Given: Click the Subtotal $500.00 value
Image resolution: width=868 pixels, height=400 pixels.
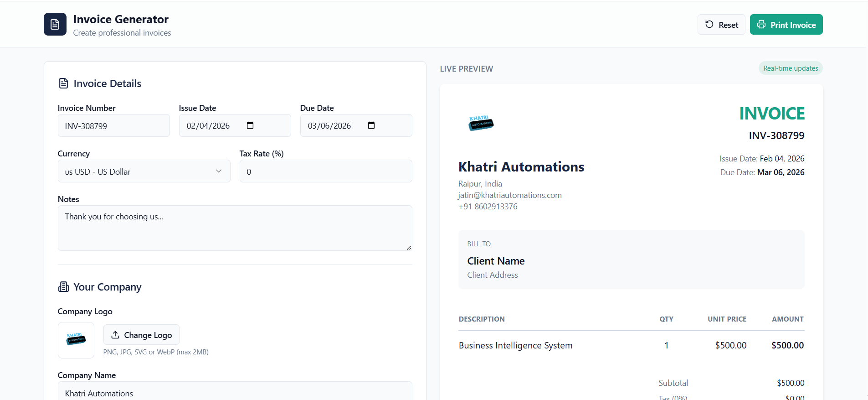Looking at the screenshot, I should 791,383.
